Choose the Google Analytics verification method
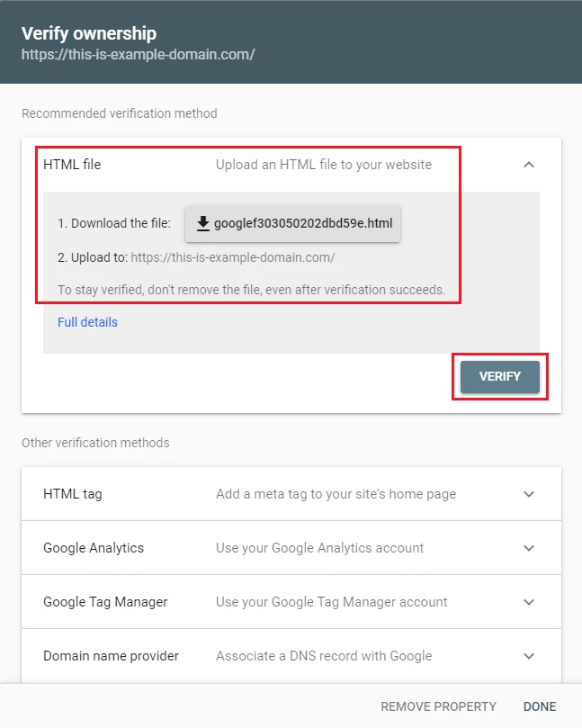Image resolution: width=582 pixels, height=728 pixels. coord(94,548)
